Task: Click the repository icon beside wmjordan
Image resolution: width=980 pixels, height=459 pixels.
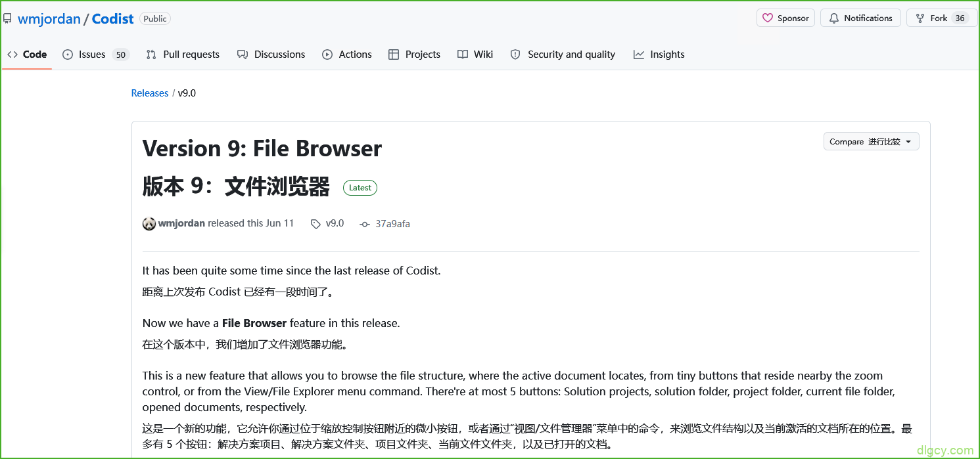Action: pos(7,18)
